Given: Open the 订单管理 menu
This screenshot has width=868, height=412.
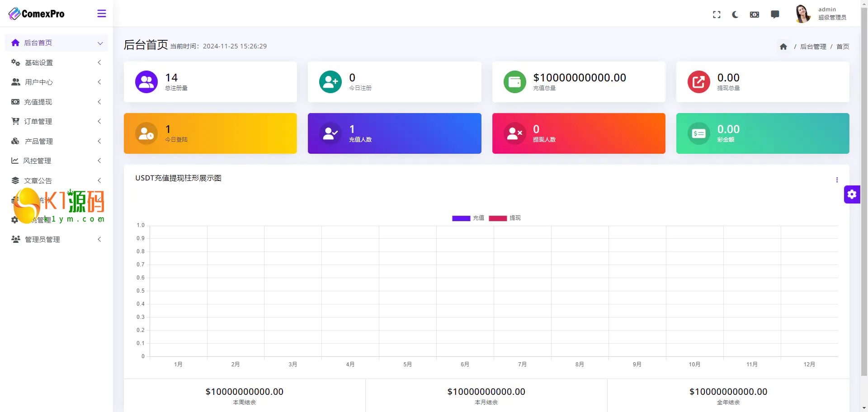Looking at the screenshot, I should click(x=57, y=121).
